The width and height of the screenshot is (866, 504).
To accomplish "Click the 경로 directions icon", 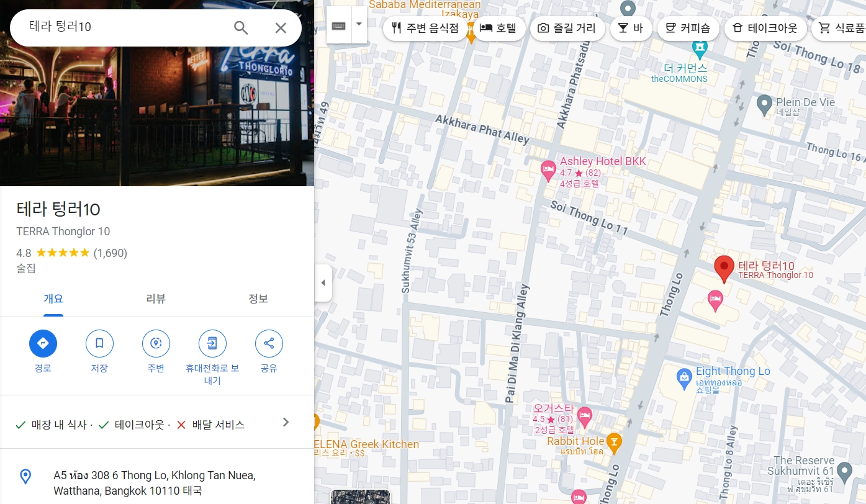I will pos(43,343).
